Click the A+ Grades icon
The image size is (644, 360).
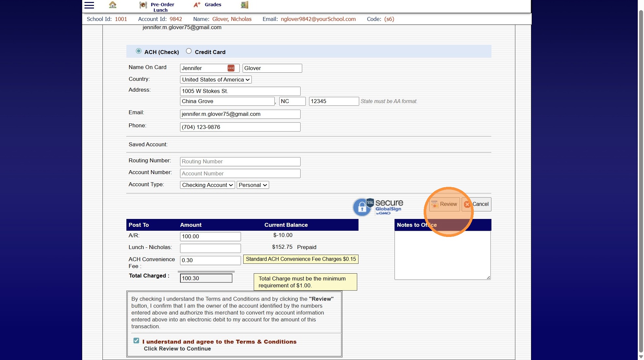[197, 5]
